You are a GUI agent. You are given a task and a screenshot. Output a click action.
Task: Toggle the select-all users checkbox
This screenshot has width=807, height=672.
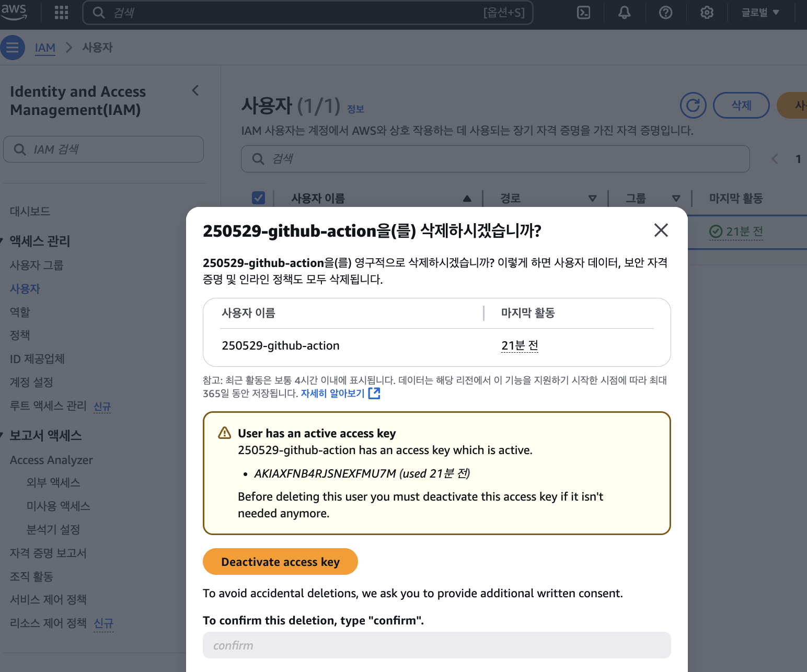pos(258,198)
